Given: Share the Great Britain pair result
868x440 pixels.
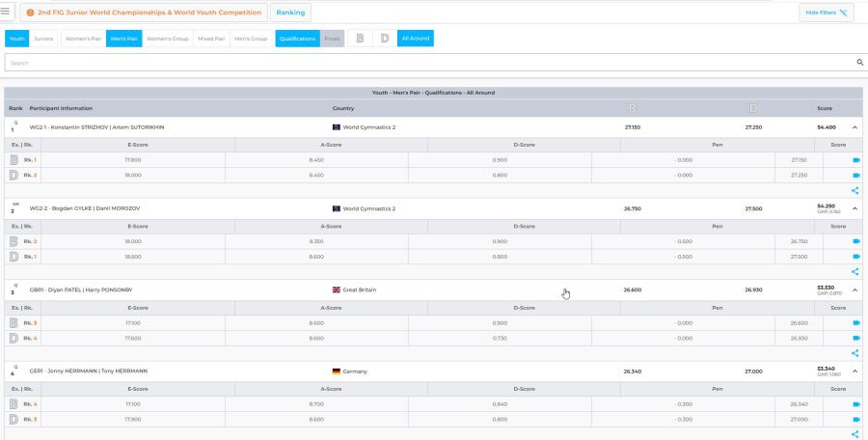Looking at the screenshot, I should [854, 353].
